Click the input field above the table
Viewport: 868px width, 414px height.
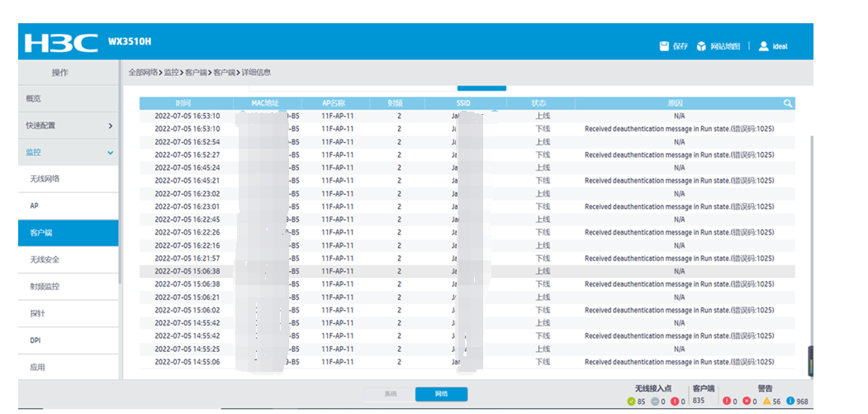coord(353,88)
